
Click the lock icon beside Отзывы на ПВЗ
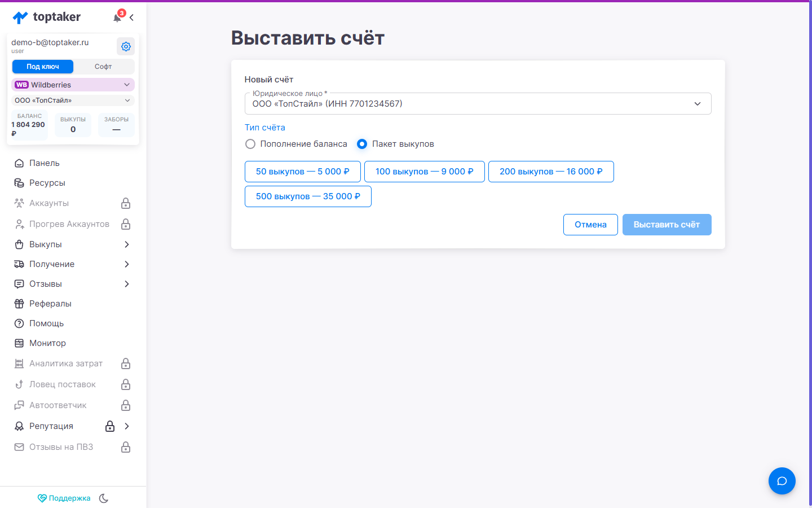(x=126, y=447)
